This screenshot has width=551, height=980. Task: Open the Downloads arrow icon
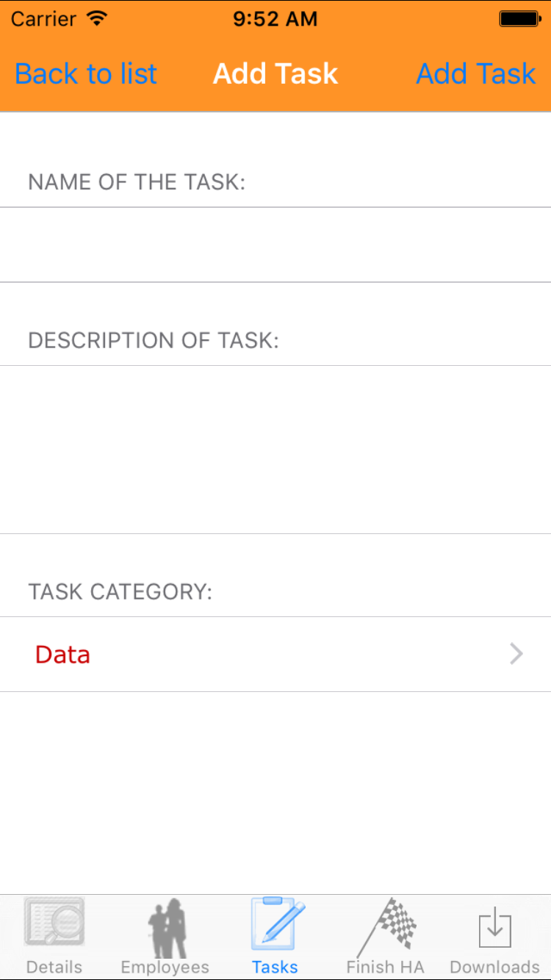tap(495, 927)
